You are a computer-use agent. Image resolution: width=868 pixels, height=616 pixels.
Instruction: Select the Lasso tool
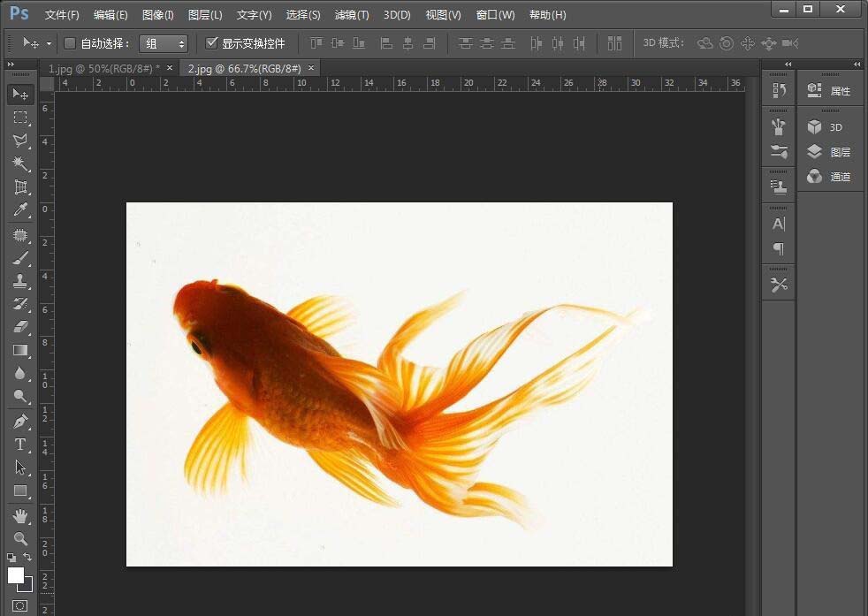(19, 141)
